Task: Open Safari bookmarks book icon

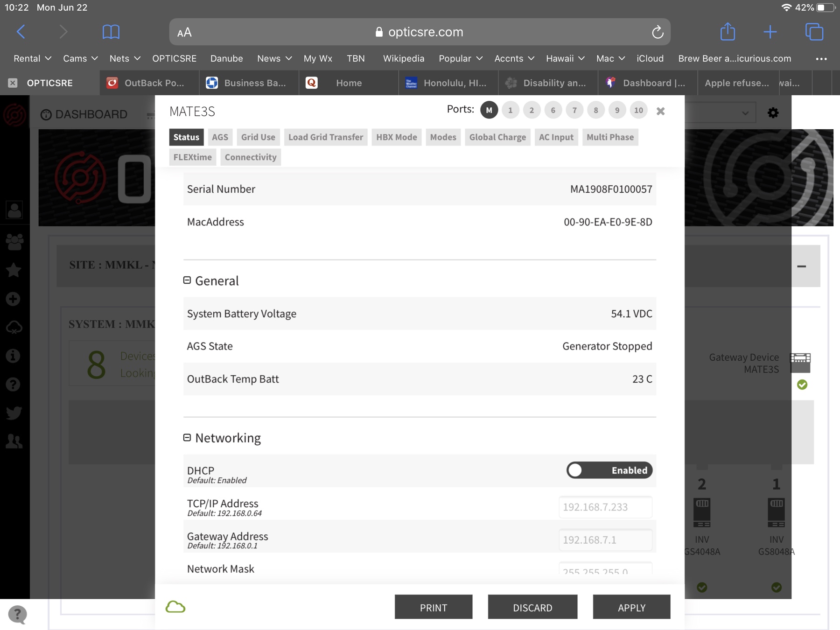Action: [111, 32]
